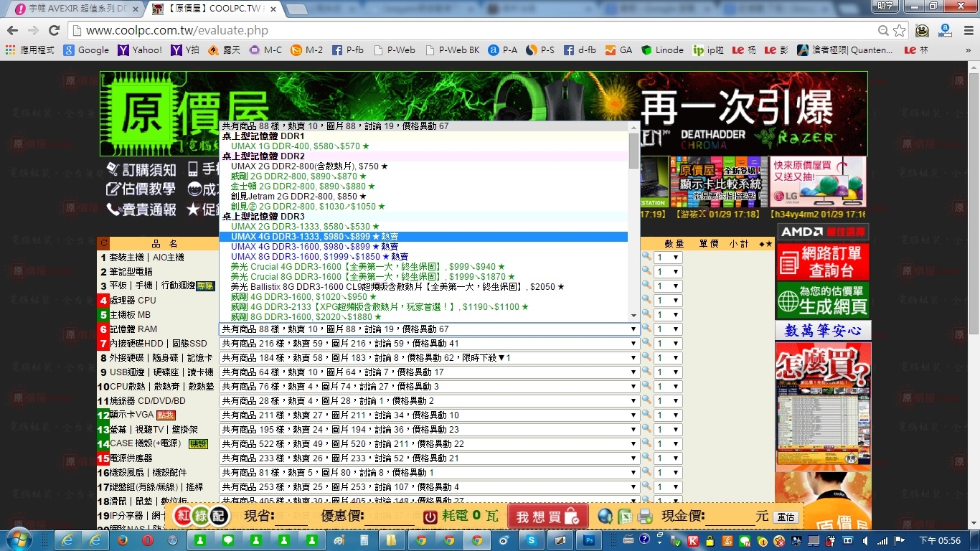Click the 重估 reset button
Screen dimensions: 980x551
(786, 517)
